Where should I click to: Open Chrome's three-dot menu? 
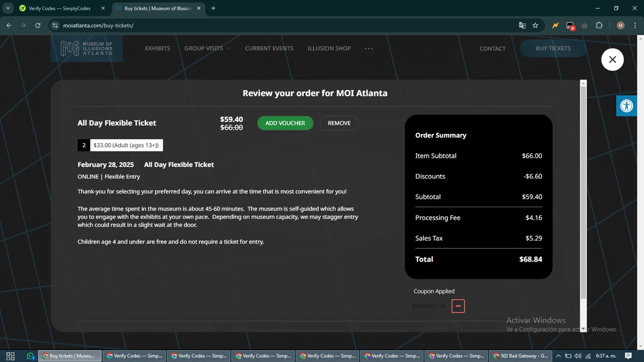click(x=635, y=26)
